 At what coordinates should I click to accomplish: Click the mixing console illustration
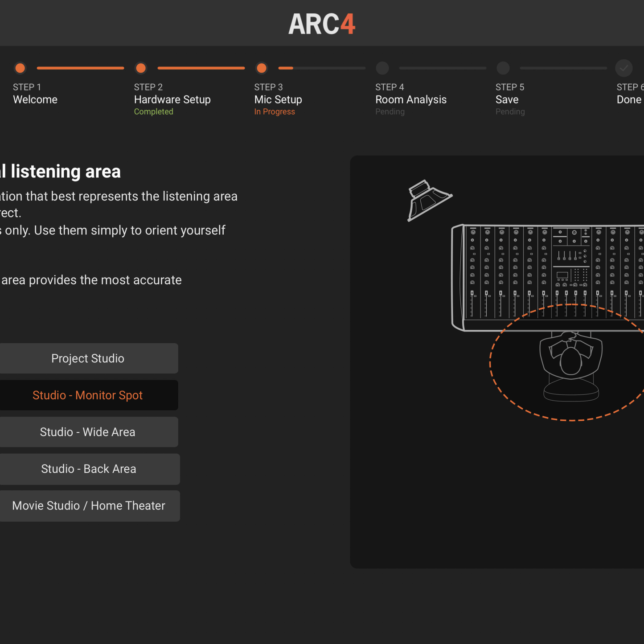(x=548, y=278)
